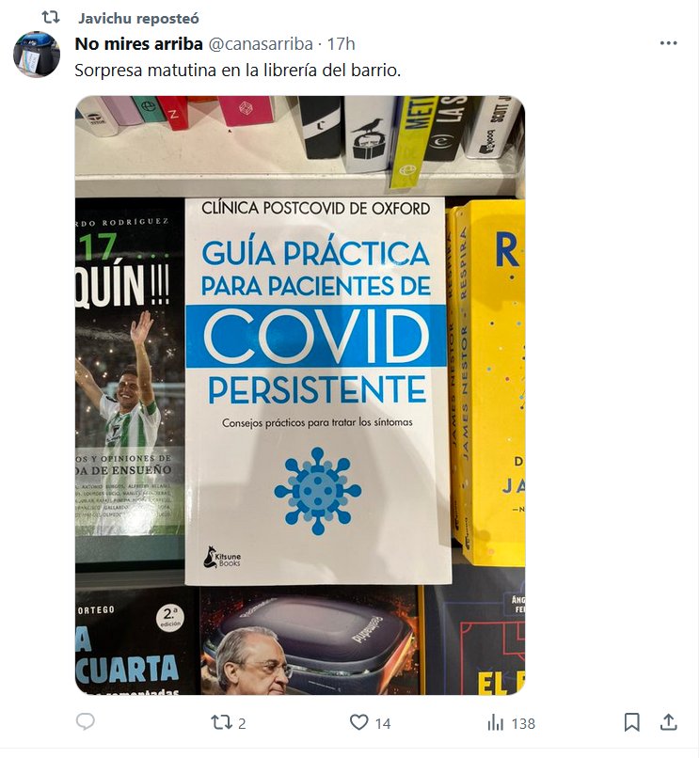Share tweet using upload arrow icon
This screenshot has height=758, width=700.
(669, 722)
